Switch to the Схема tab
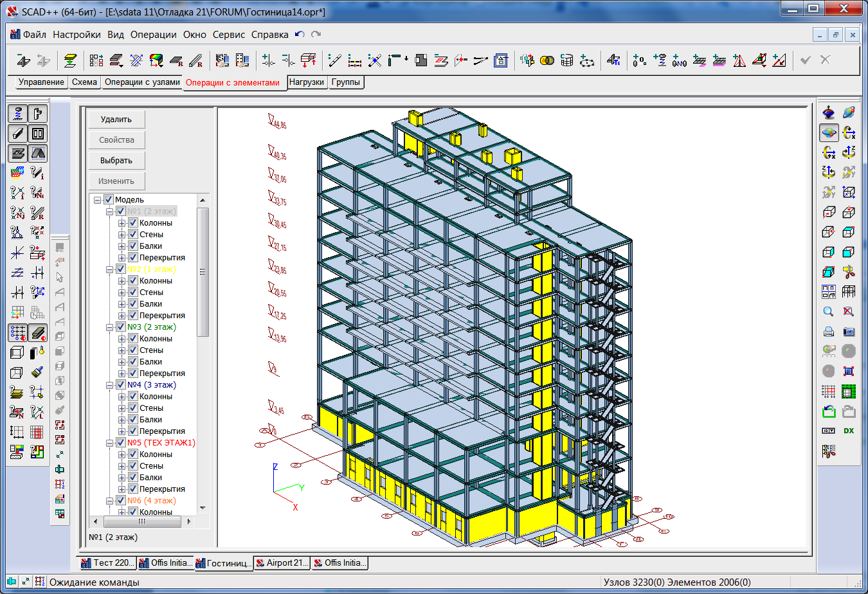The height and width of the screenshot is (594, 868). click(x=84, y=82)
